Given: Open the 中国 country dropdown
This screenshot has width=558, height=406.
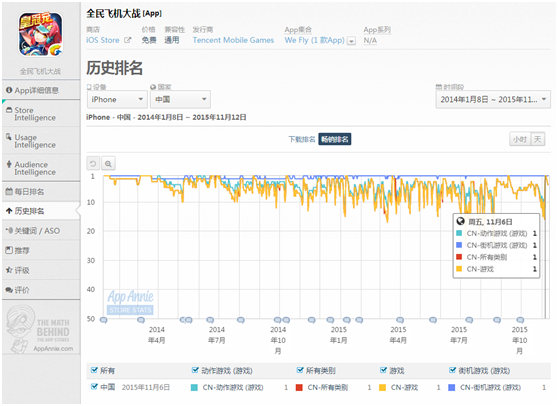Looking at the screenshot, I should [180, 99].
